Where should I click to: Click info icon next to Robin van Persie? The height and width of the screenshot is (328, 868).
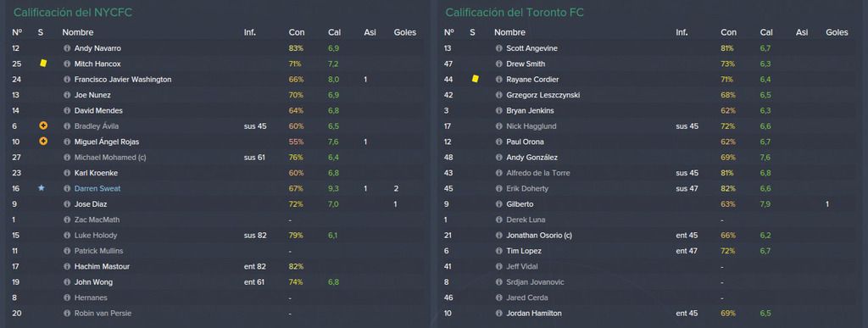coord(67,313)
